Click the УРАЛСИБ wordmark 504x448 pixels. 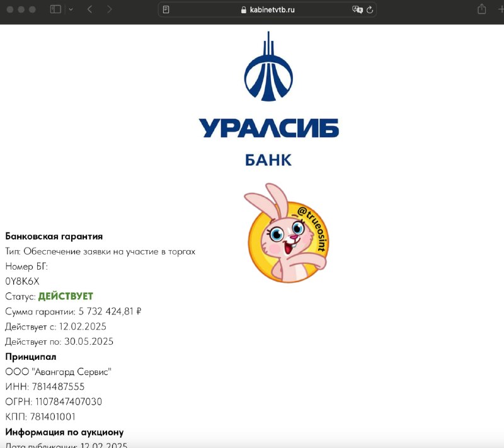[x=269, y=128]
